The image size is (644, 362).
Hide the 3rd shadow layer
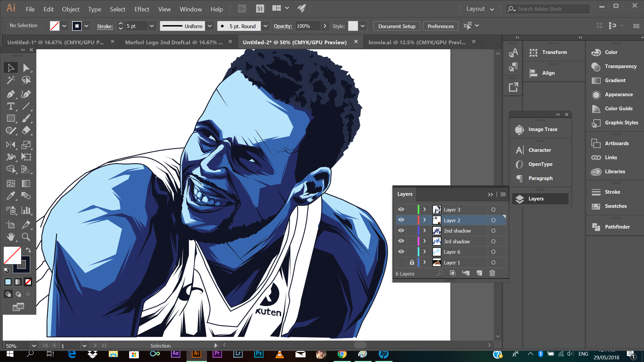tap(401, 241)
